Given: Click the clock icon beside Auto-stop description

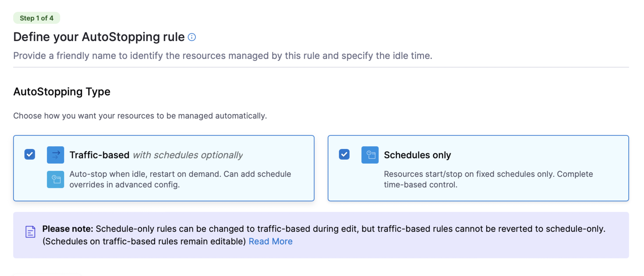Looking at the screenshot, I should [x=55, y=179].
